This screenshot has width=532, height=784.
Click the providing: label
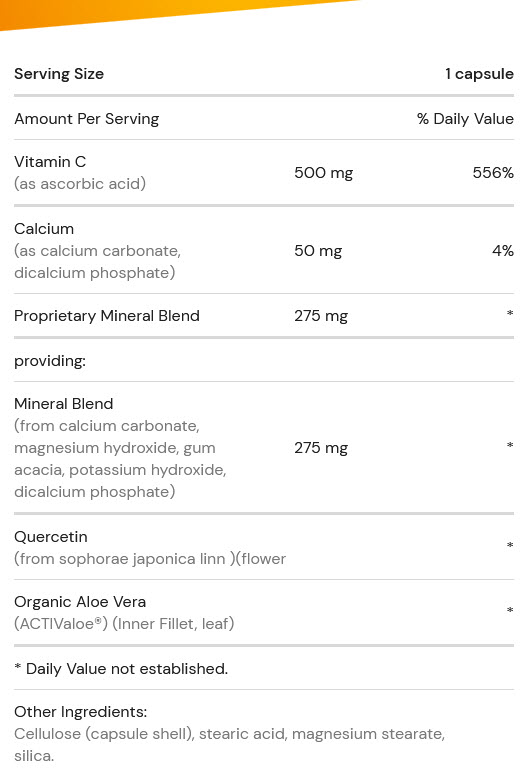[x=50, y=361]
